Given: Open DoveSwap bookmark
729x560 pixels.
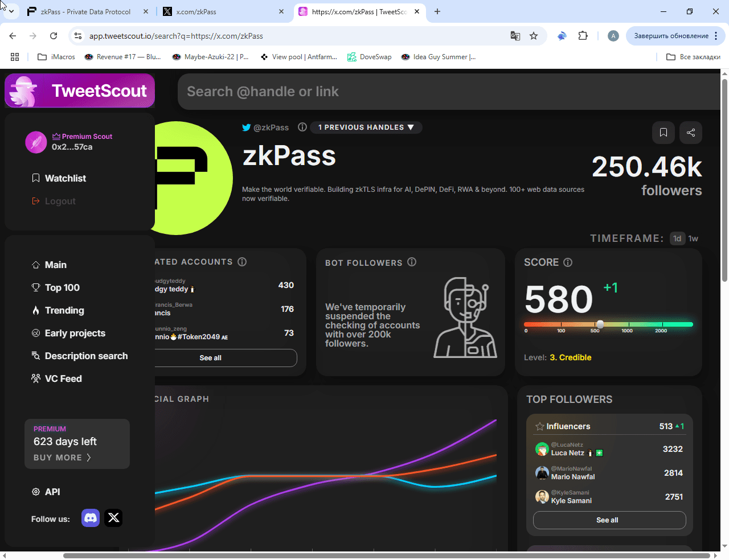Looking at the screenshot, I should coord(370,57).
